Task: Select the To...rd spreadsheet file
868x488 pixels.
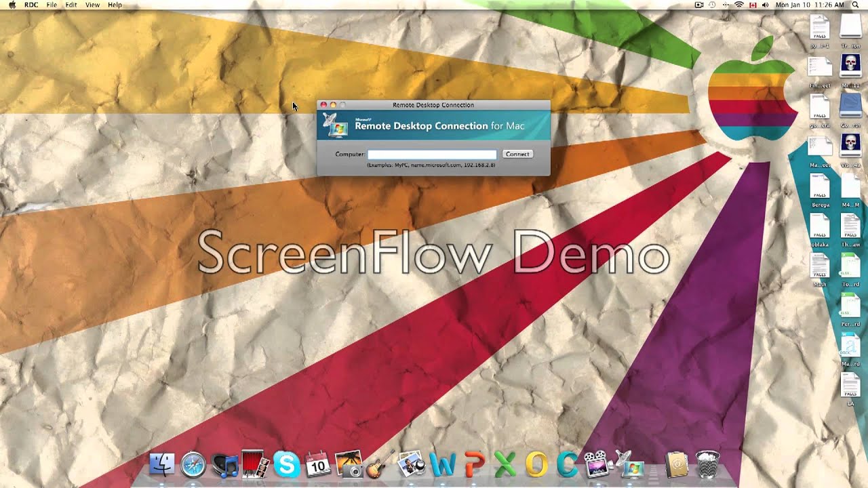Action: click(x=850, y=270)
